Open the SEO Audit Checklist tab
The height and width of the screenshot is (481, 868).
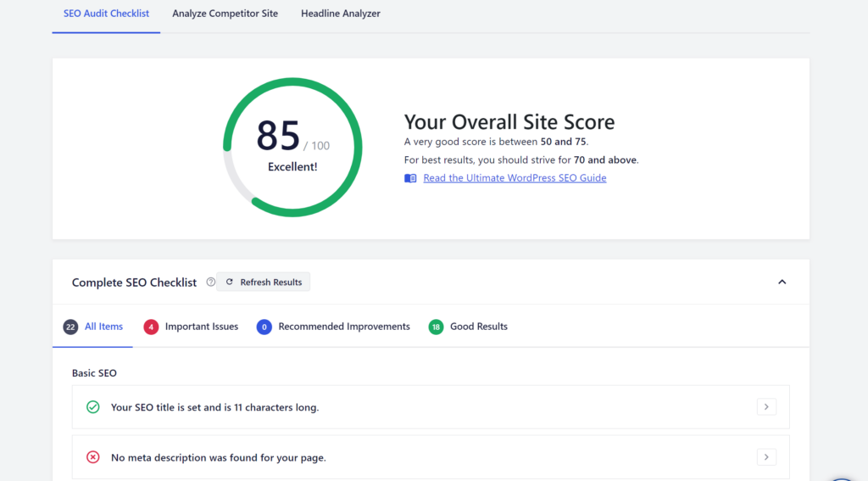point(106,14)
